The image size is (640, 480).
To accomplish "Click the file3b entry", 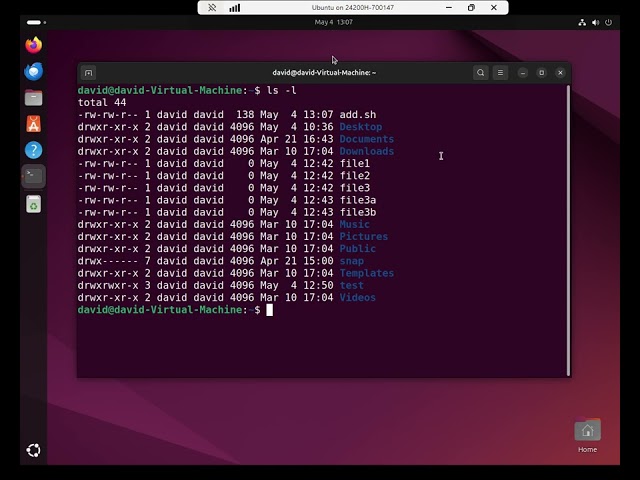I will 358,213.
